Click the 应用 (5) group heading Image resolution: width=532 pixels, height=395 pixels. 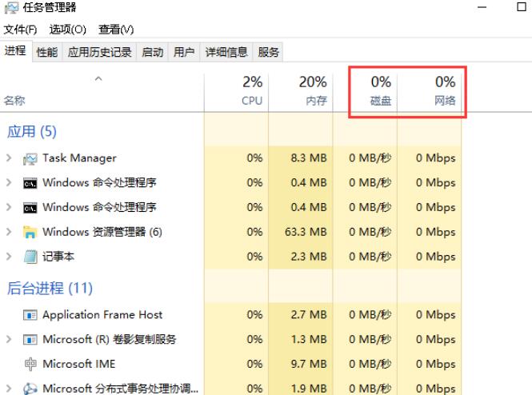click(x=32, y=132)
